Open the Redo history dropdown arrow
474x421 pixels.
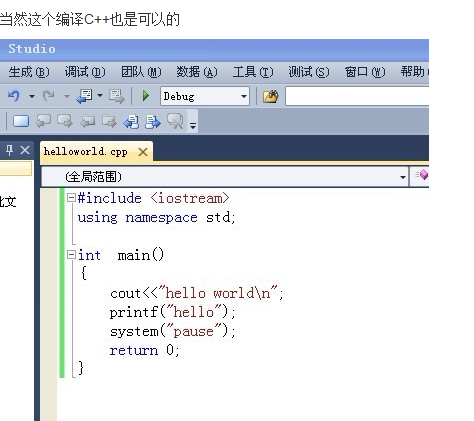(x=67, y=96)
